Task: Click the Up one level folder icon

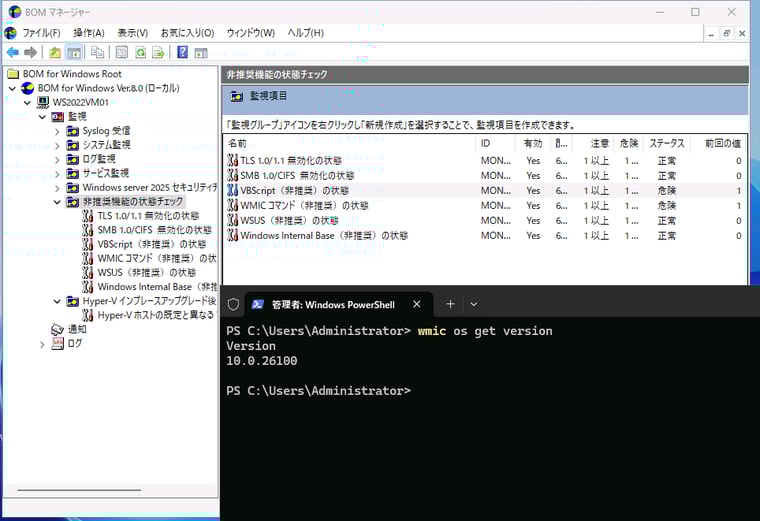Action: (x=55, y=52)
